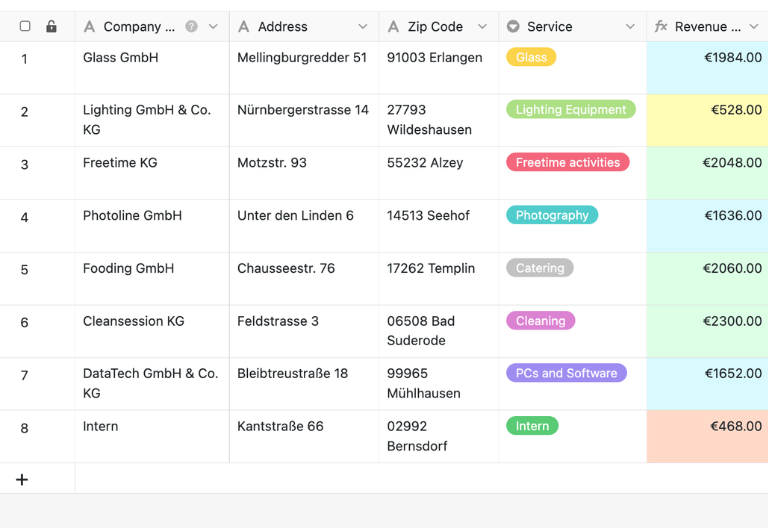
Task: Click the teal Photography tag
Action: (552, 216)
